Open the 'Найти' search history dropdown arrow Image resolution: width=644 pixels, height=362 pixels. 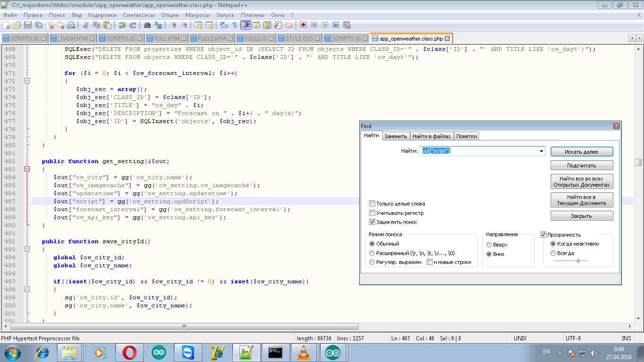click(x=542, y=151)
